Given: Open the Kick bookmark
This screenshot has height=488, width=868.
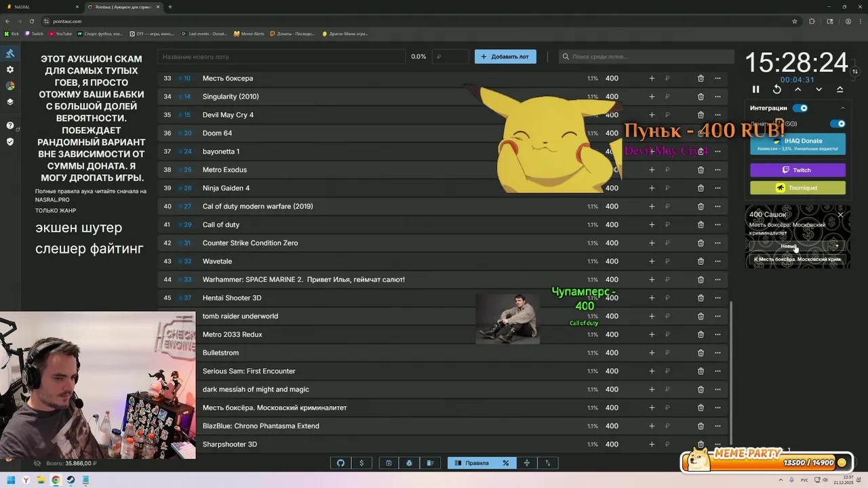Looking at the screenshot, I should (12, 33).
